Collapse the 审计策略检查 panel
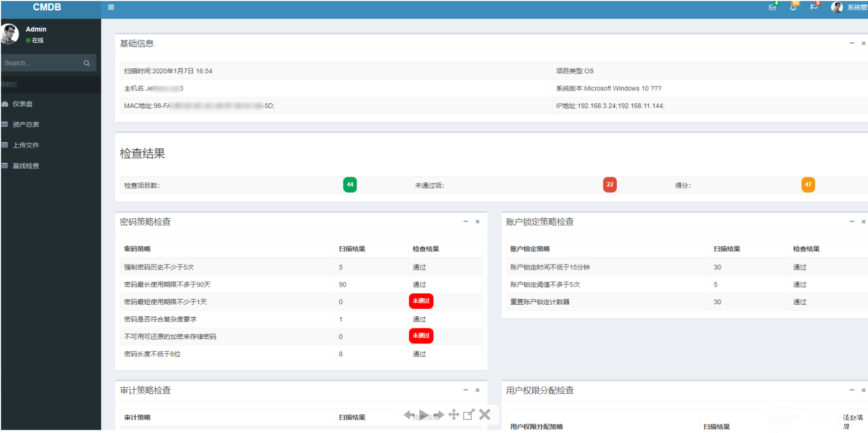 (x=466, y=390)
